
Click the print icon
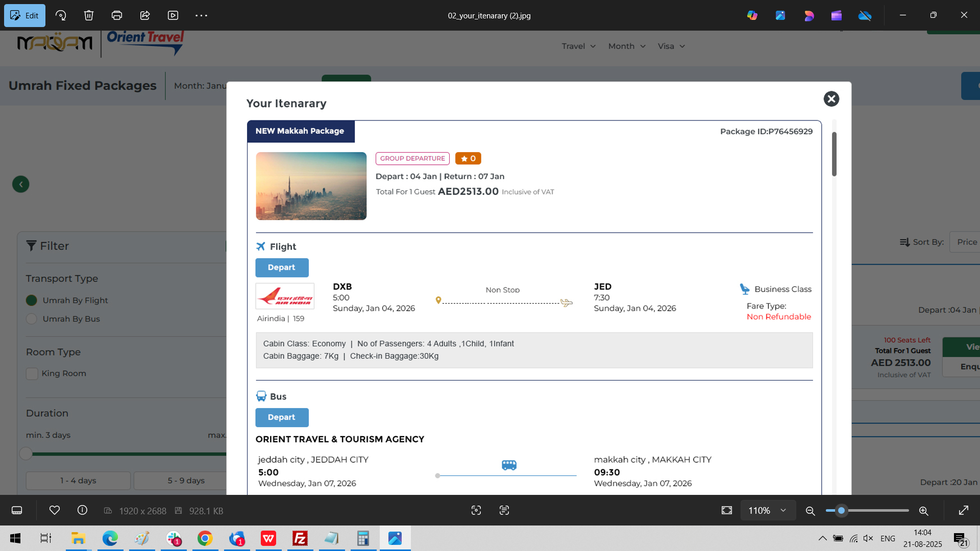117,15
